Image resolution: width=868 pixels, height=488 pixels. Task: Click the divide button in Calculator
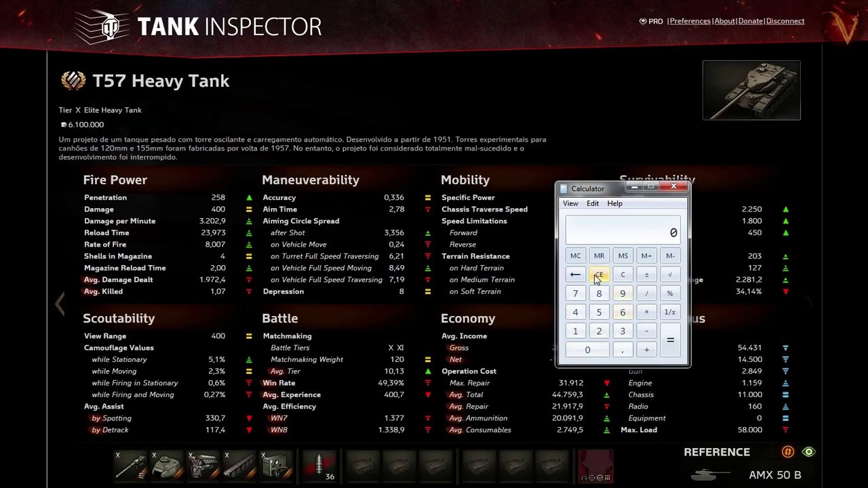(646, 293)
